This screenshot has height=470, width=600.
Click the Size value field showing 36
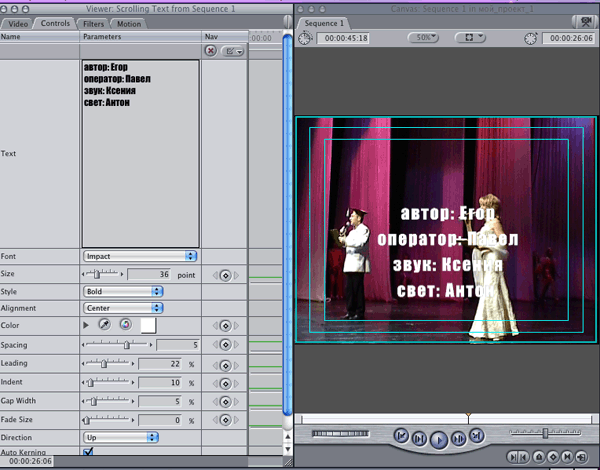(x=149, y=274)
